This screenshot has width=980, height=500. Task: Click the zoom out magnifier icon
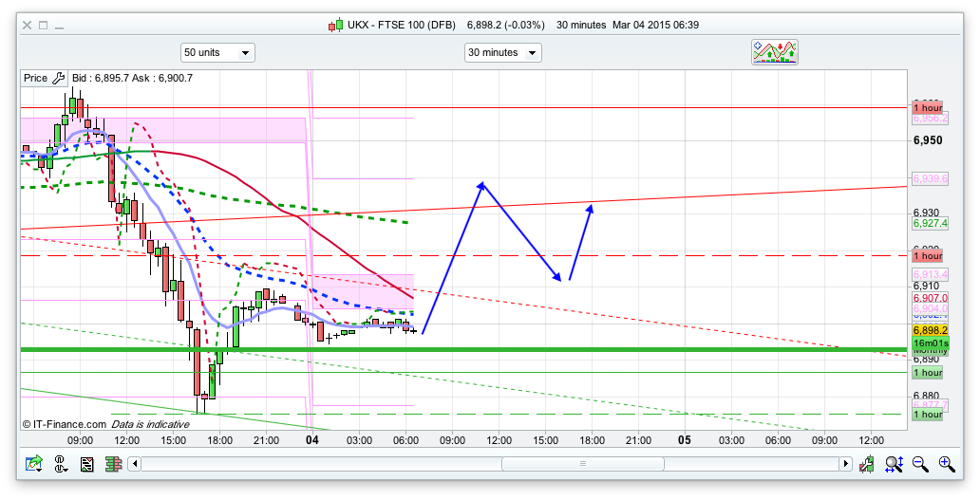click(920, 464)
